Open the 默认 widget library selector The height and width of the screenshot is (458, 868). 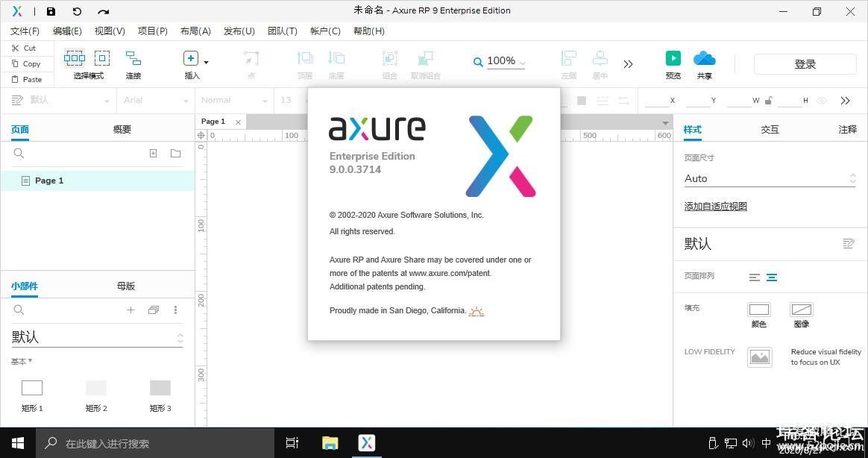coord(97,337)
